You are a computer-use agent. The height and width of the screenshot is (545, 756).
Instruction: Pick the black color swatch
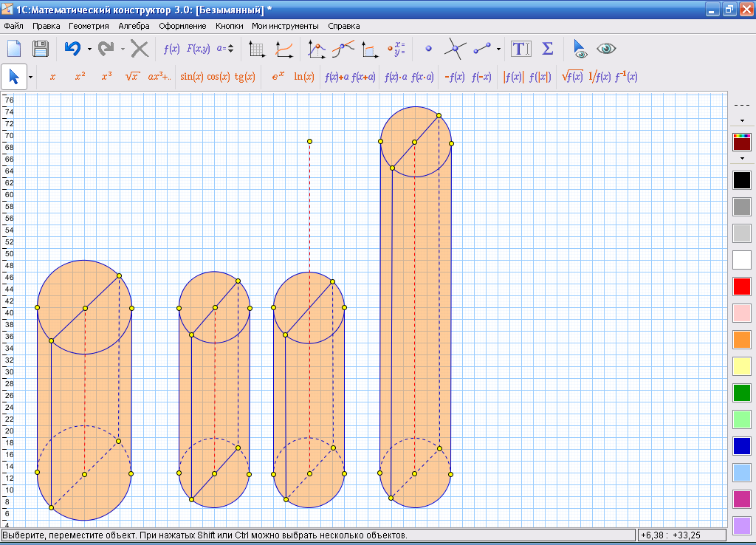(742, 180)
